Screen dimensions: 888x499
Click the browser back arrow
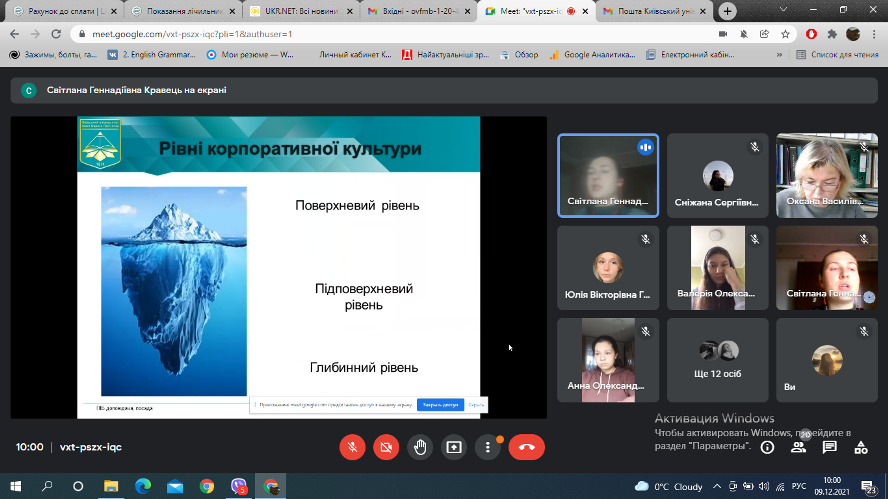point(15,34)
